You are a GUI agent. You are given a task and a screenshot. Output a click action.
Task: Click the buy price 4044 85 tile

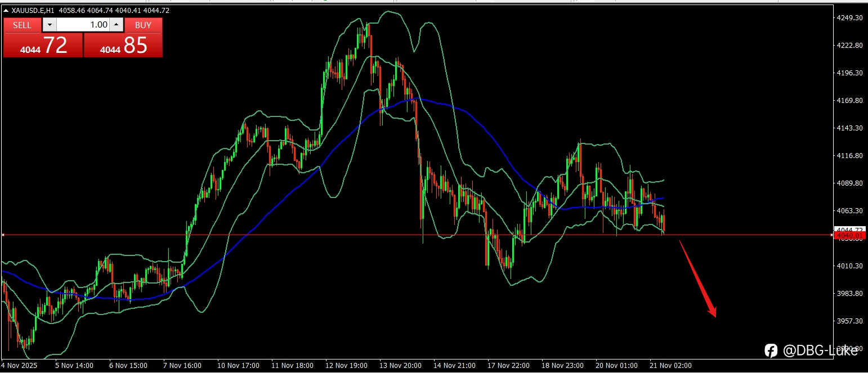(123, 45)
